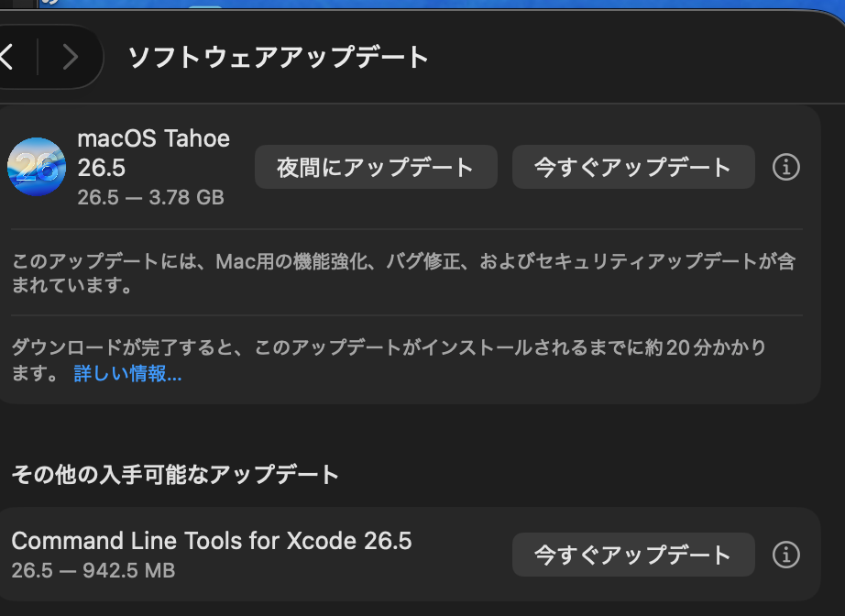Select the macOS Tahoe 26.5 name text
845x616 pixels.
(x=154, y=153)
